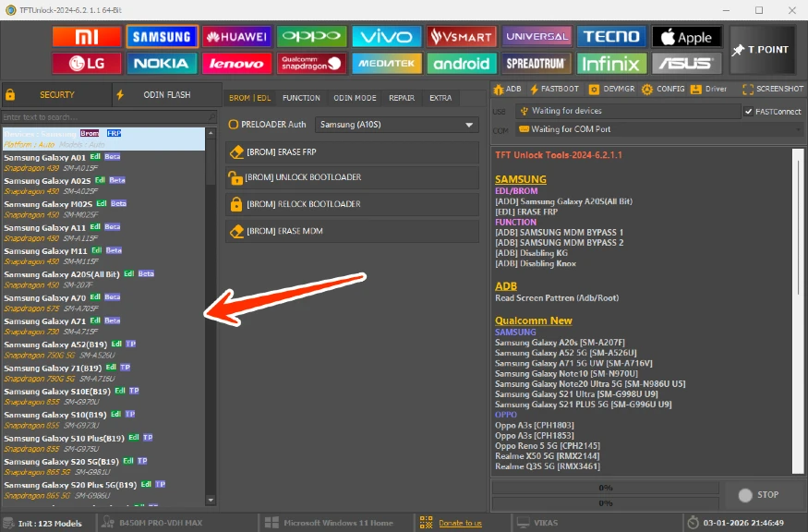This screenshot has width=808, height=532.
Task: Take a capture with SCREENSHOT icon
Action: pos(773,89)
